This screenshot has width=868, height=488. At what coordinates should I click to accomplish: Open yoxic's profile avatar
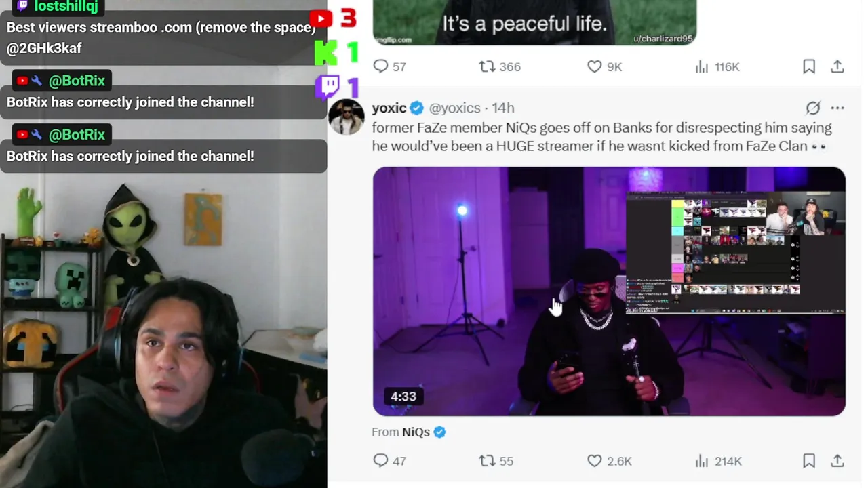click(347, 117)
